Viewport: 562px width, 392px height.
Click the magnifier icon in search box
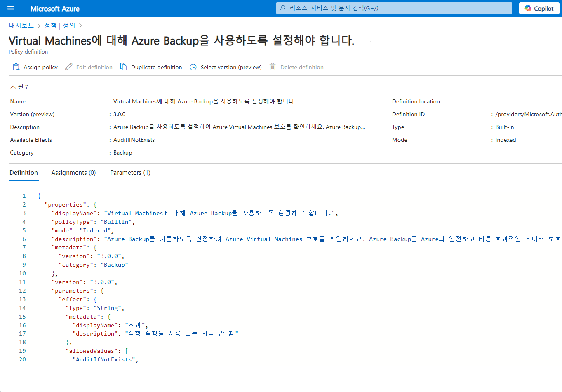(283, 8)
